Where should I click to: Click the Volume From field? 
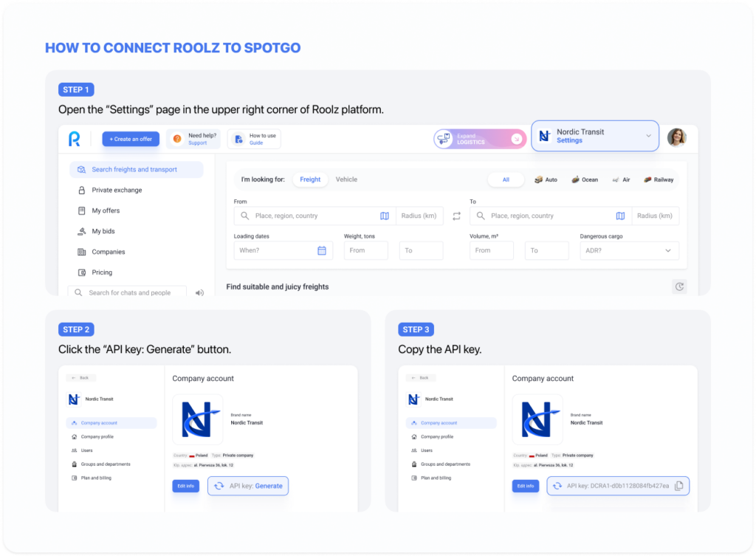pyautogui.click(x=491, y=250)
